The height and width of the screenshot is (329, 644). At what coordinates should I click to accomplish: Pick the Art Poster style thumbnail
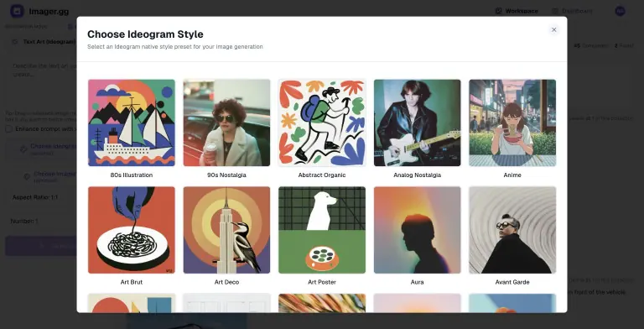(322, 230)
